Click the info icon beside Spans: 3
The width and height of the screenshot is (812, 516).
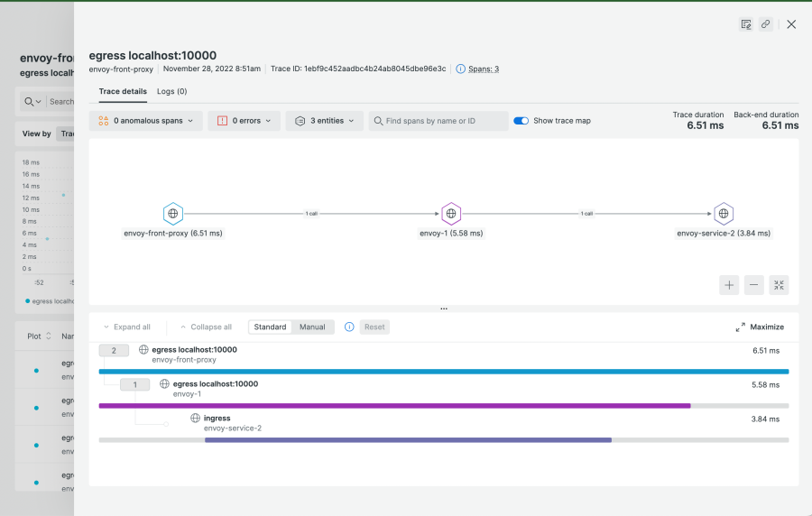click(x=460, y=69)
